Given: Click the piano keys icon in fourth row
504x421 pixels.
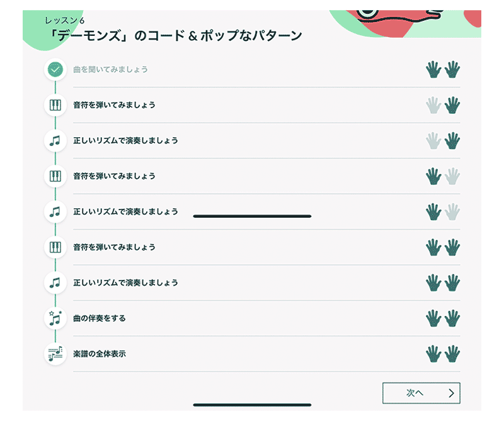Looking at the screenshot, I should pyautogui.click(x=55, y=176).
